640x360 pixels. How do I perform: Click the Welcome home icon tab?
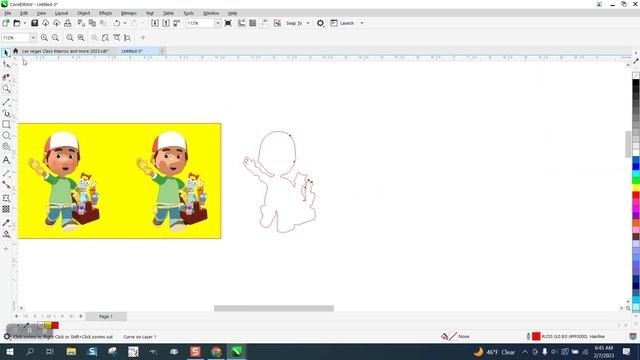(16, 51)
